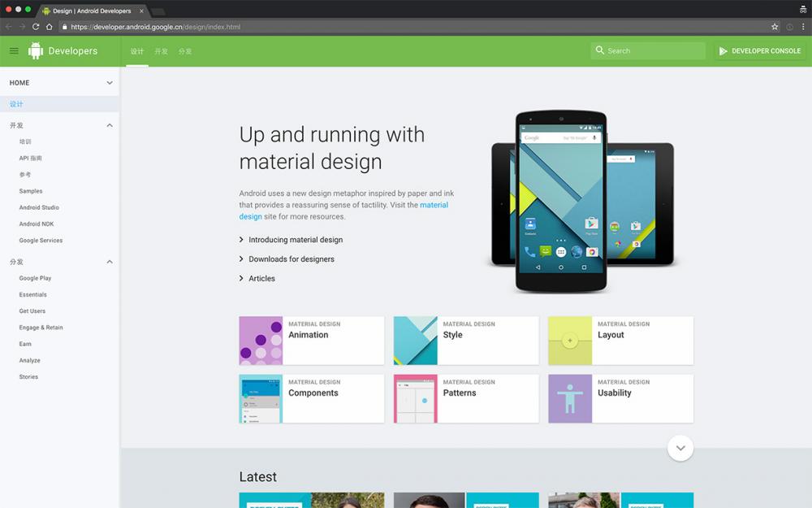The image size is (812, 508).
Task: Follow the 'material design' text link
Action: 343,211
